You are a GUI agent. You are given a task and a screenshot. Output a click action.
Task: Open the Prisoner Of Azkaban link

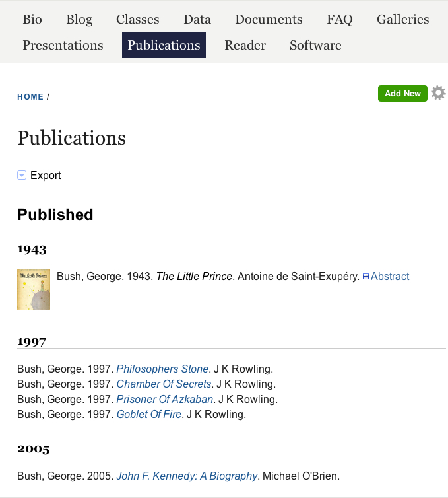click(x=165, y=399)
